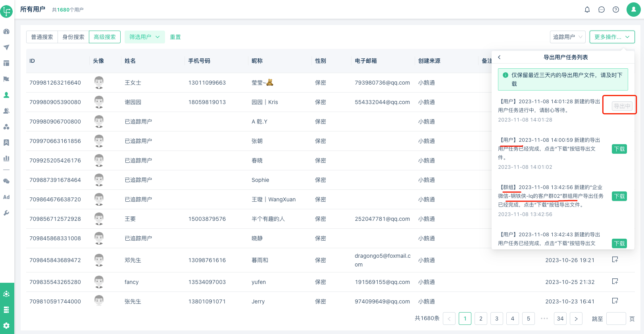Screen dimensions: 644x334
Task: Open the wrench tools icon in sidebar
Action: [x=6, y=213]
